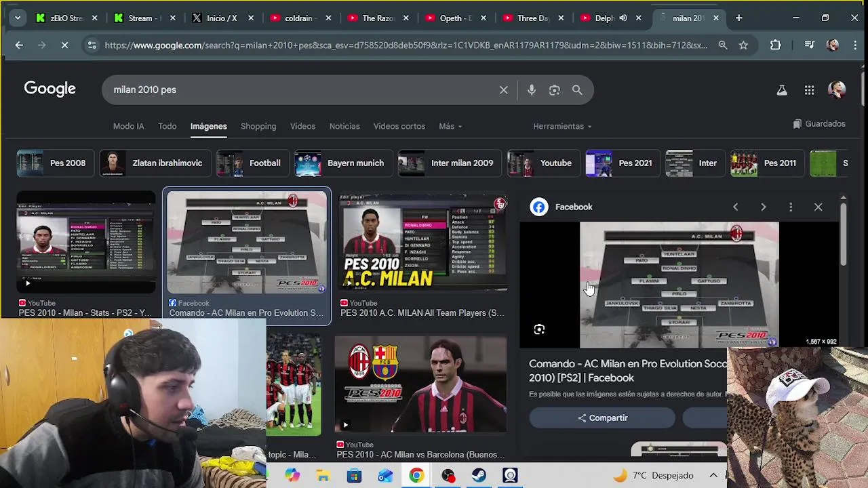The image size is (868, 488).
Task: Open AC Milan vs Barcelona video result
Action: coord(420,384)
